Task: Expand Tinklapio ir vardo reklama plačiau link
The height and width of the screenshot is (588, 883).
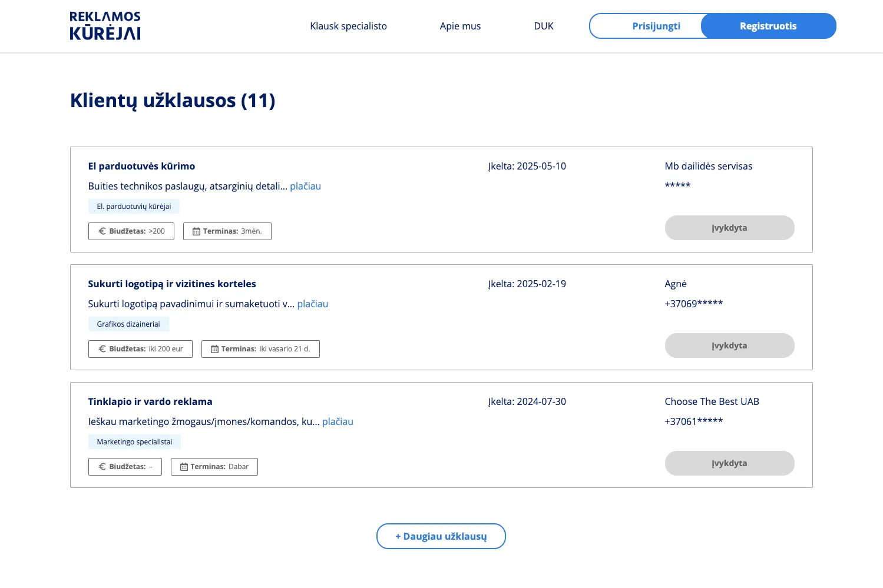Action: 338,421
